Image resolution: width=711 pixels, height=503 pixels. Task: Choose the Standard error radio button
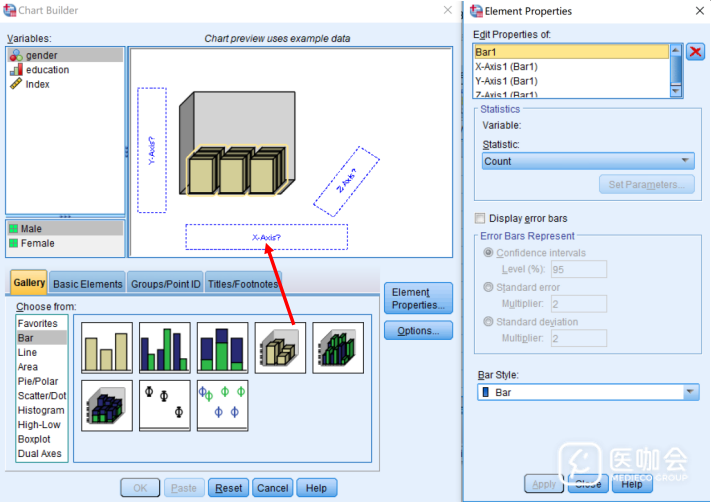[488, 288]
